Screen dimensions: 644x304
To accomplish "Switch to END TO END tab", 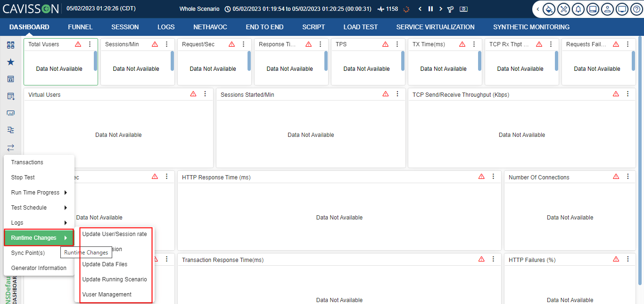I will [264, 27].
